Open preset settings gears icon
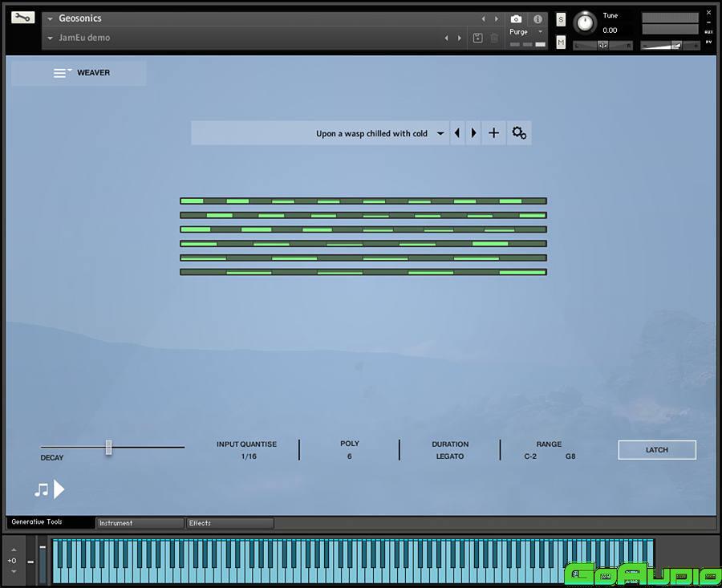The image size is (722, 588). pyautogui.click(x=519, y=133)
